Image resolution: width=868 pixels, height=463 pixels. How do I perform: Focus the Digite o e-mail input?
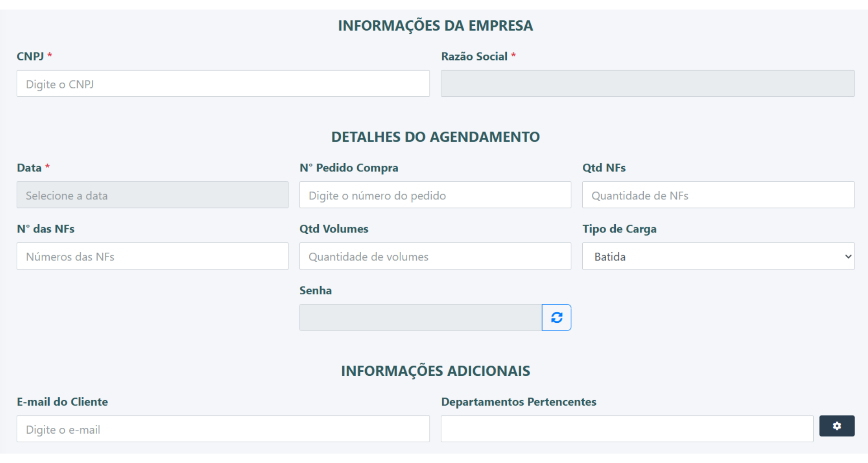click(223, 429)
